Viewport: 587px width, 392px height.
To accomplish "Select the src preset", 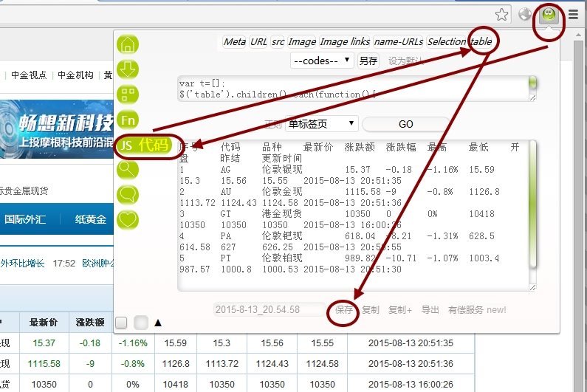I will click(x=278, y=41).
